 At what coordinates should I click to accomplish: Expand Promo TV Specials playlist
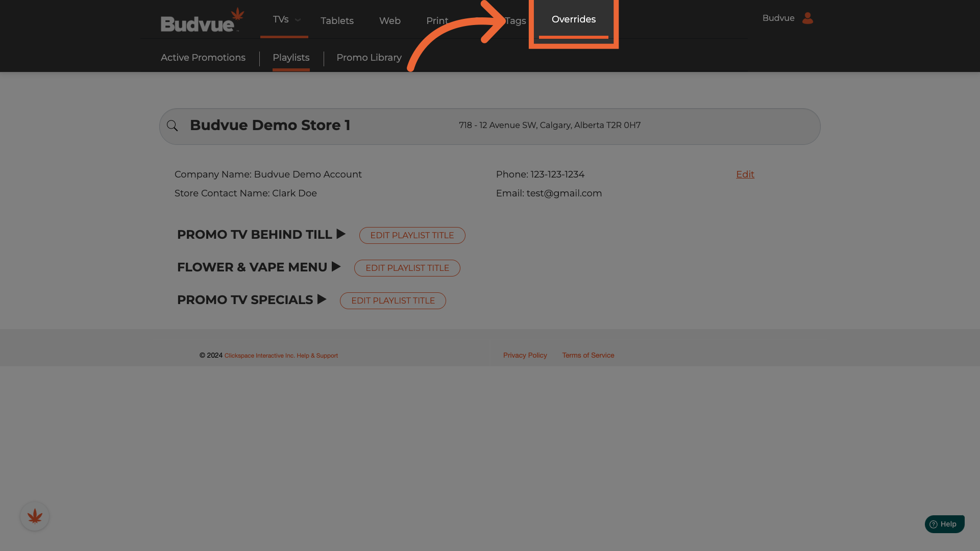[322, 299]
